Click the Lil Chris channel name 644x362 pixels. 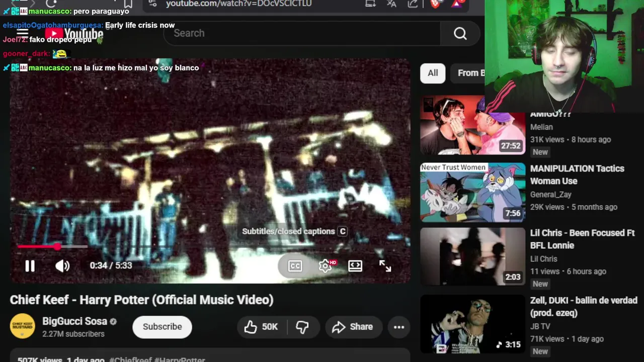tap(543, 259)
